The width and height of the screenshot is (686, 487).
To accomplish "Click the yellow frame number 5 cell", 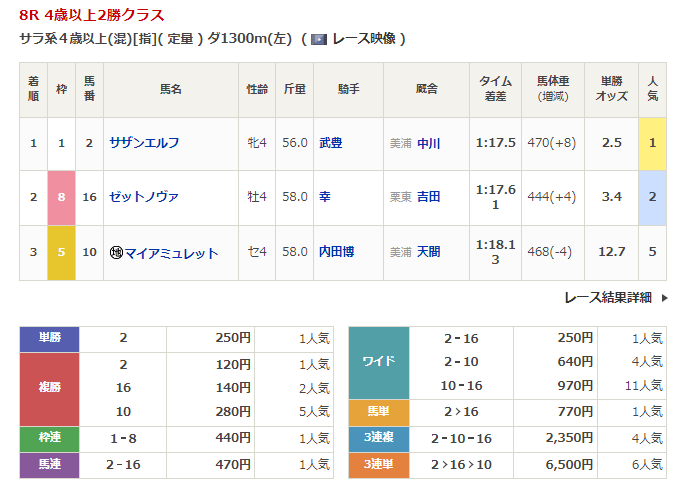I will 61,253.
